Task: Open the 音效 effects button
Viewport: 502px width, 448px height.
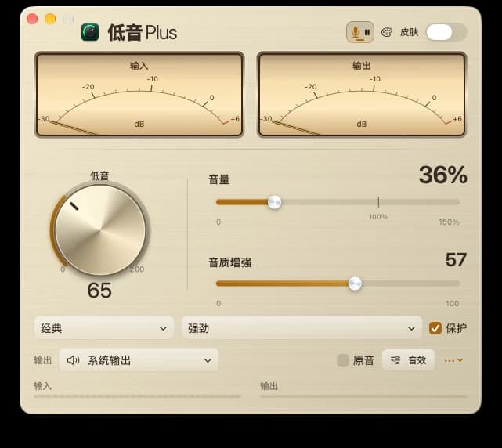Action: pos(409,360)
